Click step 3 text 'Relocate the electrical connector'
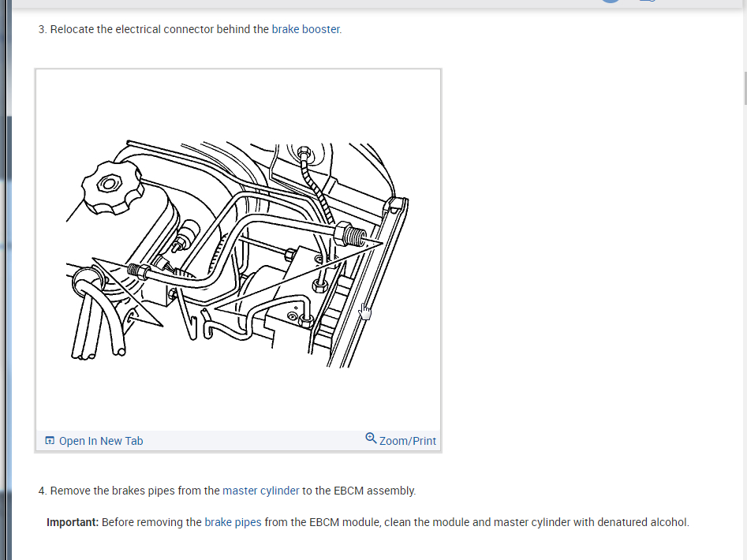Screen dimensions: 747x560 coord(132,29)
